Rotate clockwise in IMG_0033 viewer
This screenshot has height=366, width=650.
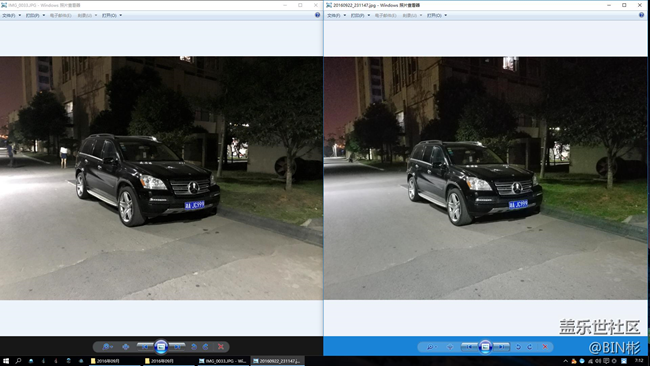[x=205, y=347]
